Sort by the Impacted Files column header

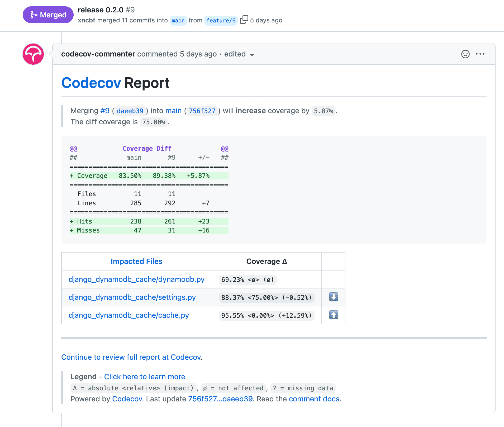(136, 261)
